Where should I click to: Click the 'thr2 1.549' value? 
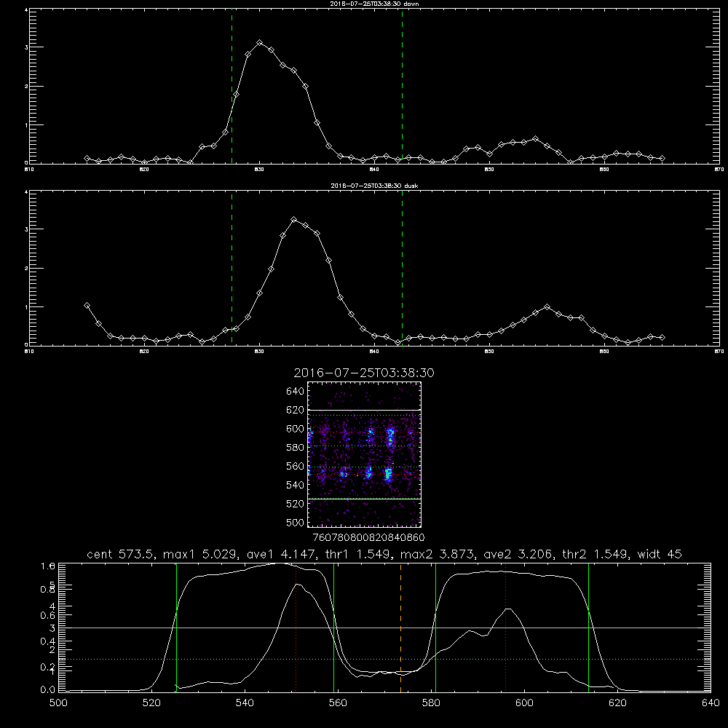click(596, 554)
